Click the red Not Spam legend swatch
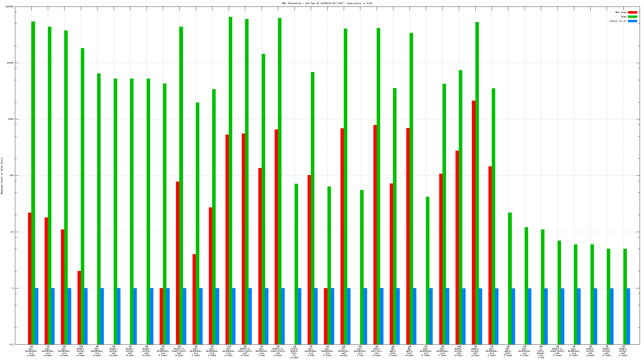This screenshot has width=644, height=362. coord(632,12)
